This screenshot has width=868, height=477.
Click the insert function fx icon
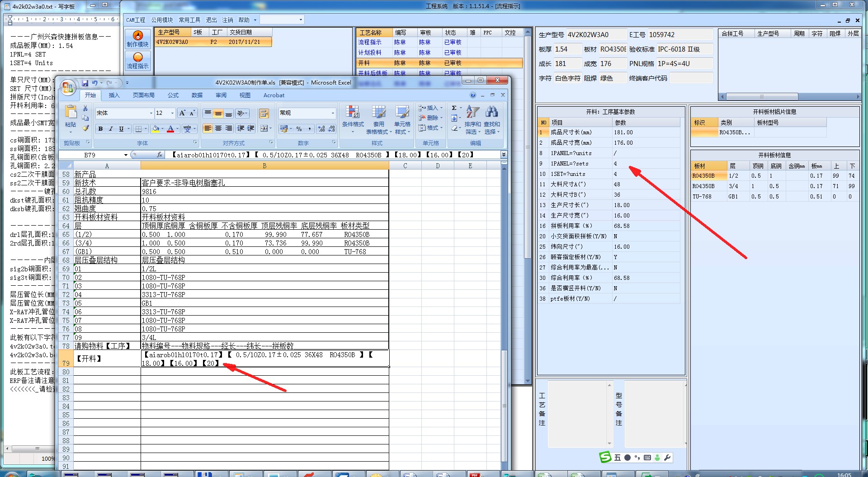point(160,155)
